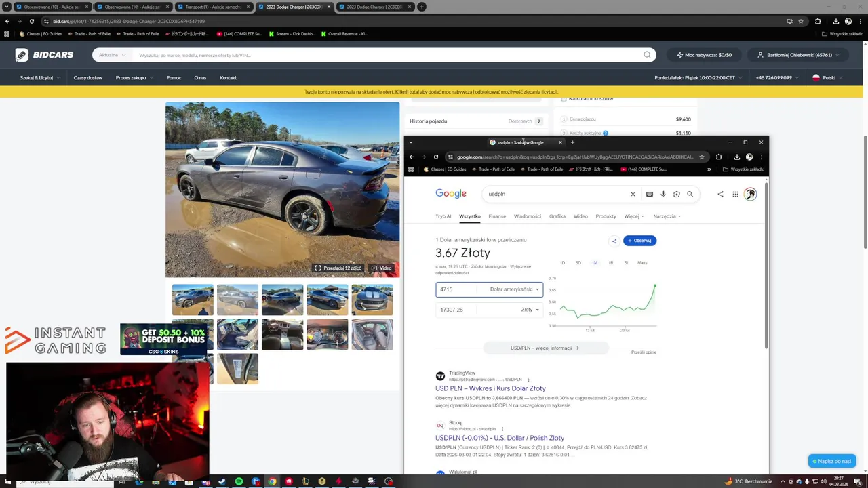Open the Czasy dostaw page
The image size is (868, 488).
[88, 77]
